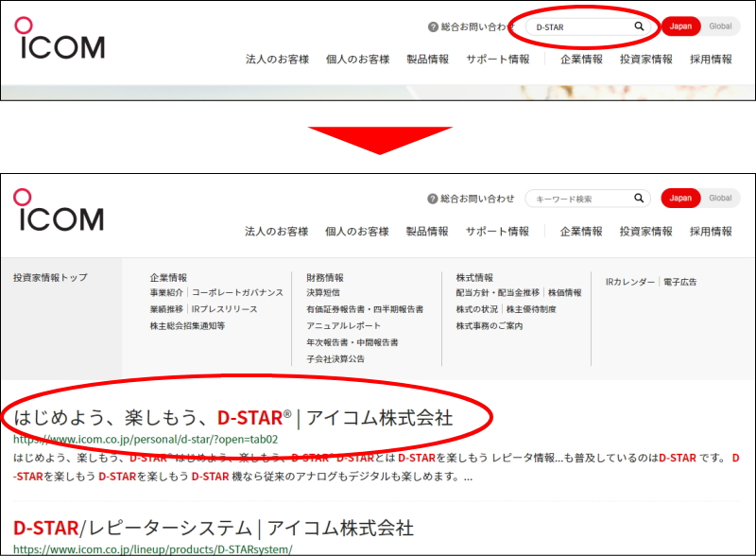Viewport: 756px width, 556px height.
Task: Open 法人のお客様 menu on the D-STAR-typed page
Action: pos(277,60)
